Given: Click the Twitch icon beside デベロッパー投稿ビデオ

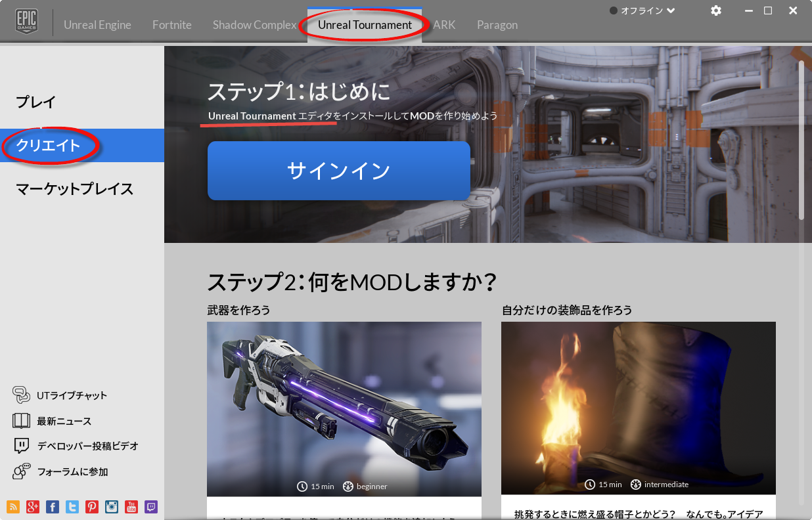Looking at the screenshot, I should (22, 446).
